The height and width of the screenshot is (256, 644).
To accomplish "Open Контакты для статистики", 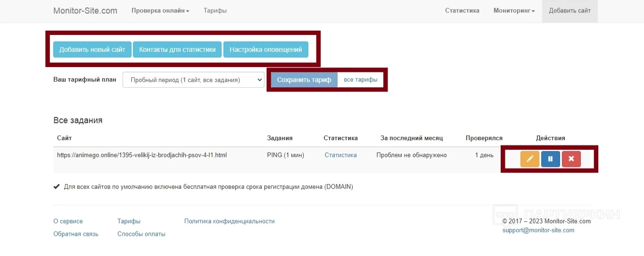I will (x=177, y=50).
